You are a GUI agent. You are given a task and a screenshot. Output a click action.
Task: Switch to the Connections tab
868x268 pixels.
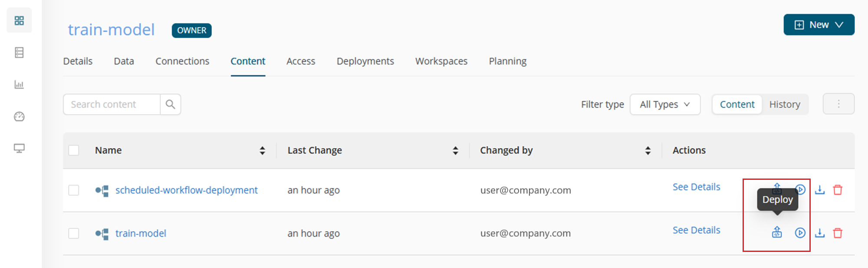[x=182, y=61]
